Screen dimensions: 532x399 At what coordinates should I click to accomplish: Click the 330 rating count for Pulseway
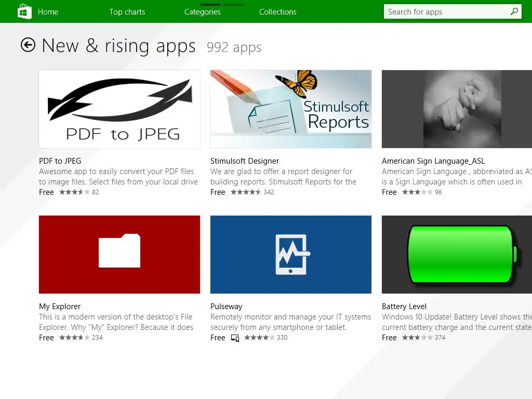click(282, 338)
